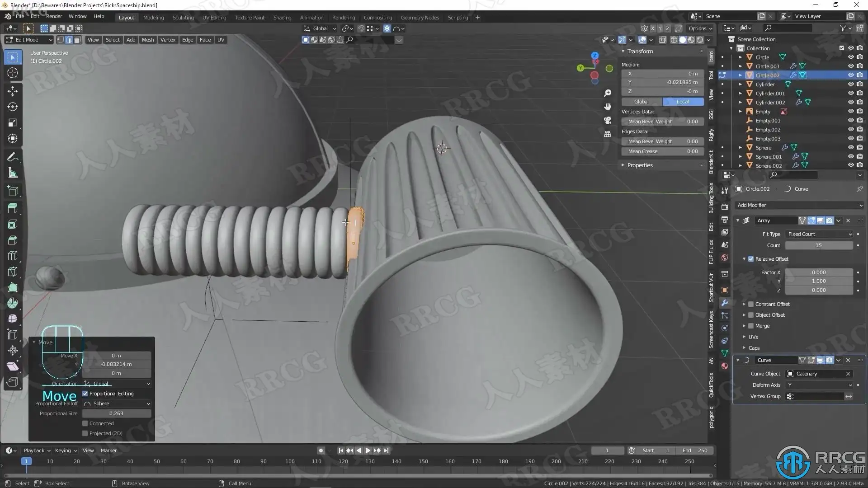Open the Mesh menu
The height and width of the screenshot is (488, 868).
point(148,40)
